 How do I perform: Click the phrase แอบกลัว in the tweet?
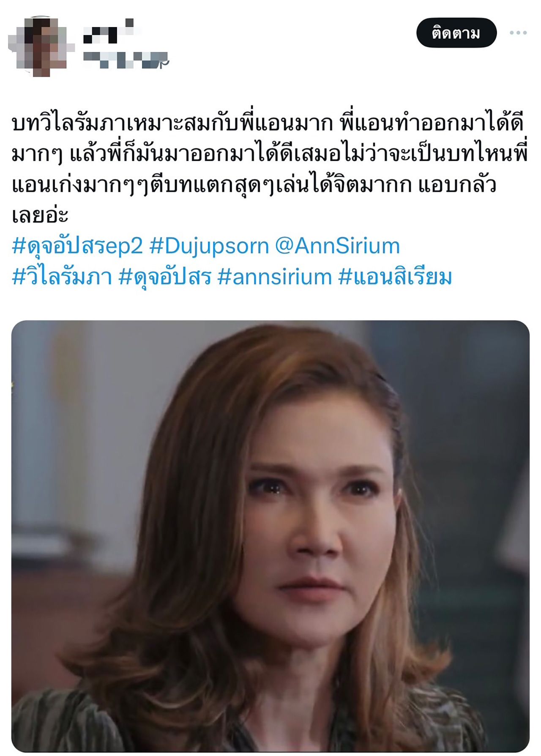(457, 185)
